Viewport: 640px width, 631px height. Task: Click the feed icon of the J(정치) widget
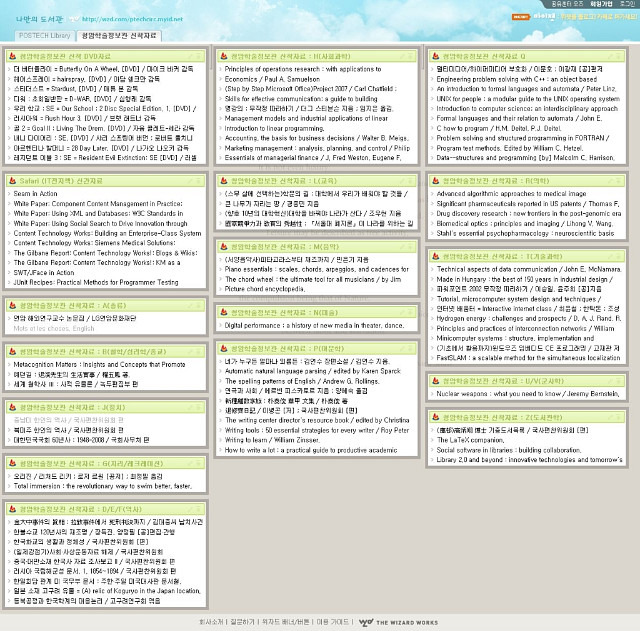coord(13,407)
